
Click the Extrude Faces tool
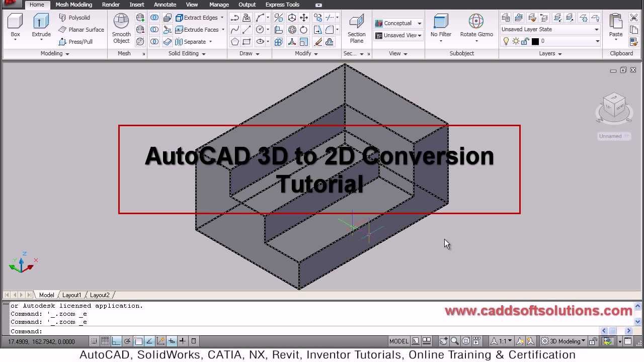pyautogui.click(x=197, y=30)
